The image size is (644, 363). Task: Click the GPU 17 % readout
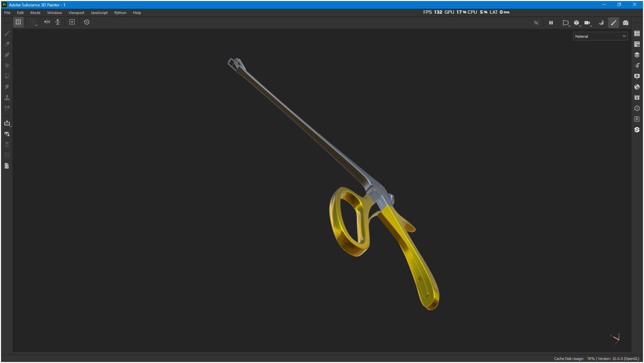tap(455, 12)
